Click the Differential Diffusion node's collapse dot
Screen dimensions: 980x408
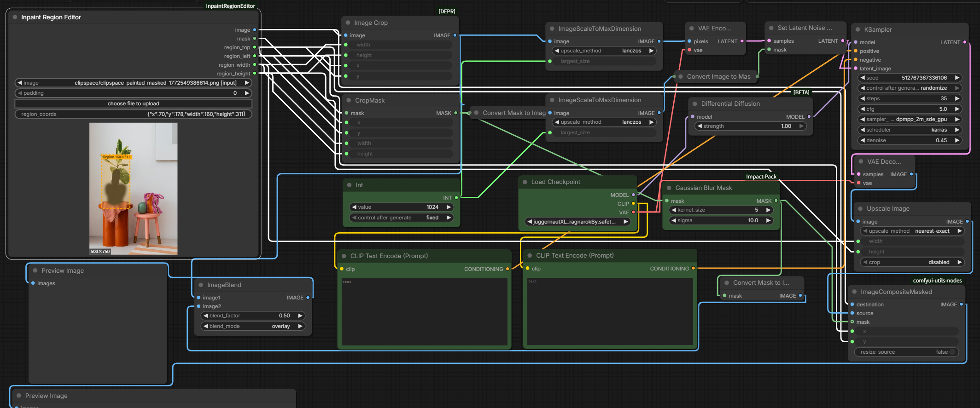(694, 103)
